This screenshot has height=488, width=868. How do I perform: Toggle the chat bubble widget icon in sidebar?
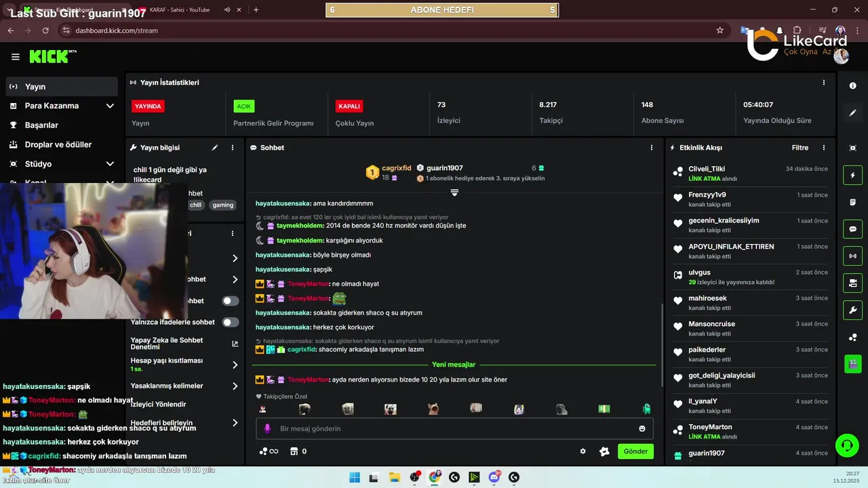coord(852,229)
